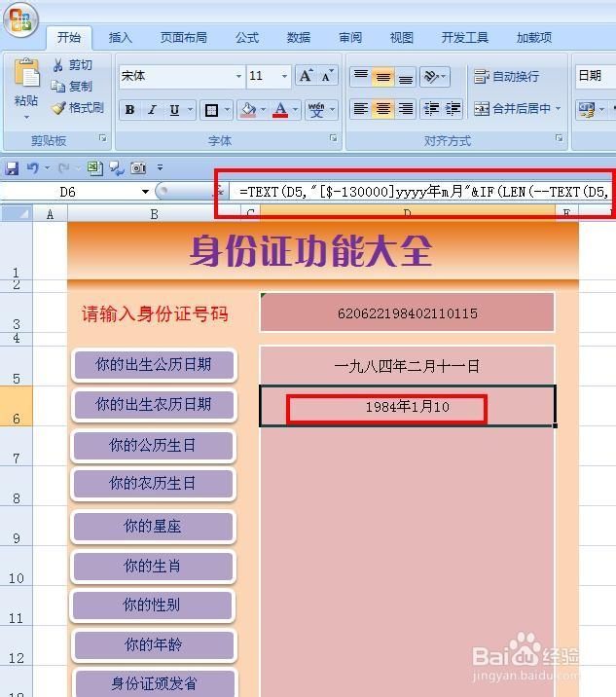Enable 自动换行 wrap text
The width and height of the screenshot is (616, 697).
(x=506, y=77)
